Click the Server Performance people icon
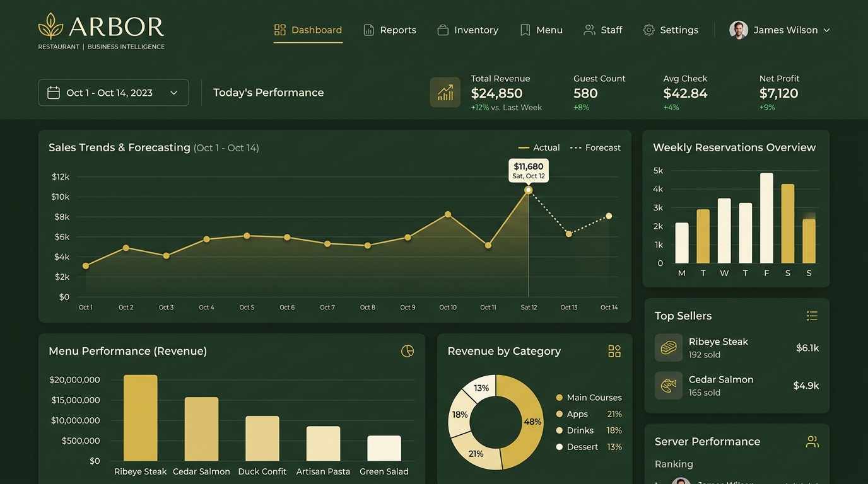The image size is (868, 484). point(812,442)
